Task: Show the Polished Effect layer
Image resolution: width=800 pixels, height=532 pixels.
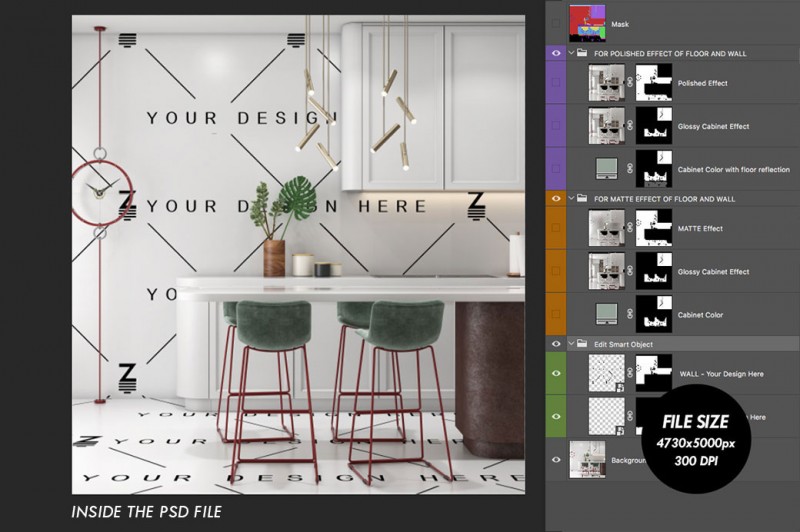Action: pos(556,83)
